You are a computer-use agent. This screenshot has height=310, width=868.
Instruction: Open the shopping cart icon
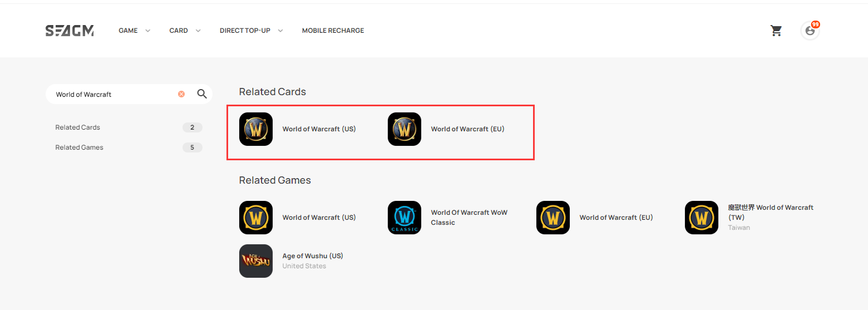776,31
